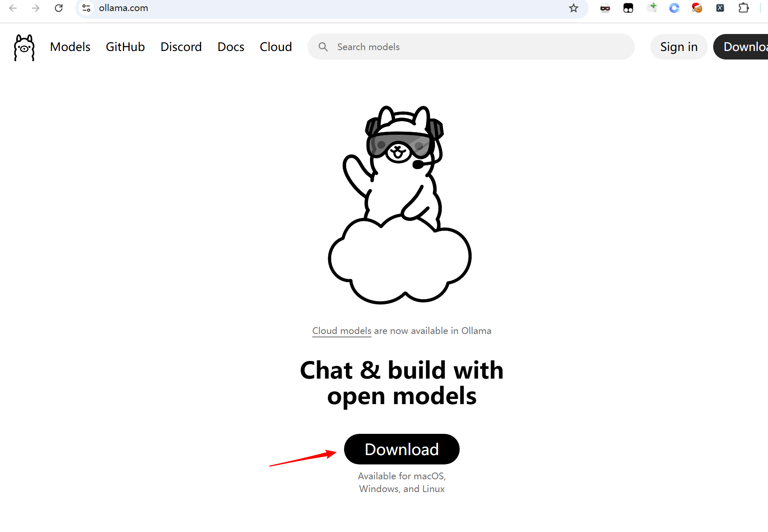Reload the page with the refresh icon

point(59,8)
